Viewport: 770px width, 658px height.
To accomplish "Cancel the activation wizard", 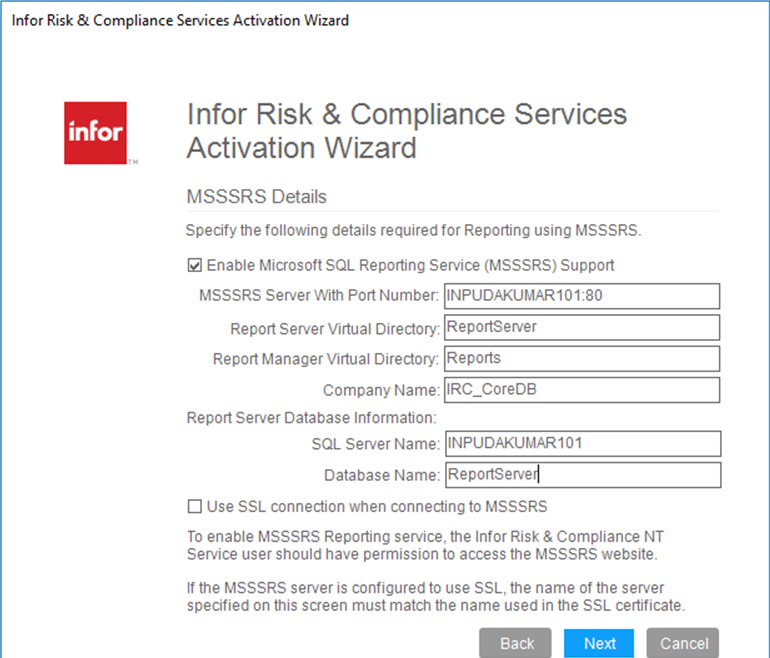I will click(x=683, y=643).
